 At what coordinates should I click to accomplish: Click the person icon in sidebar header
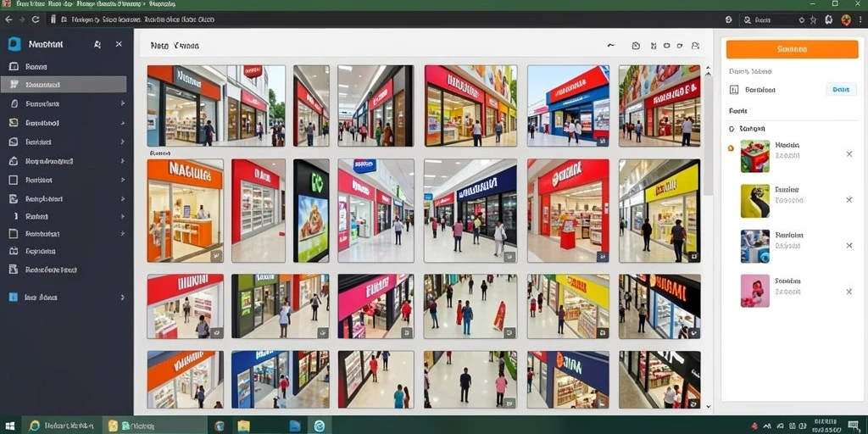(97, 44)
